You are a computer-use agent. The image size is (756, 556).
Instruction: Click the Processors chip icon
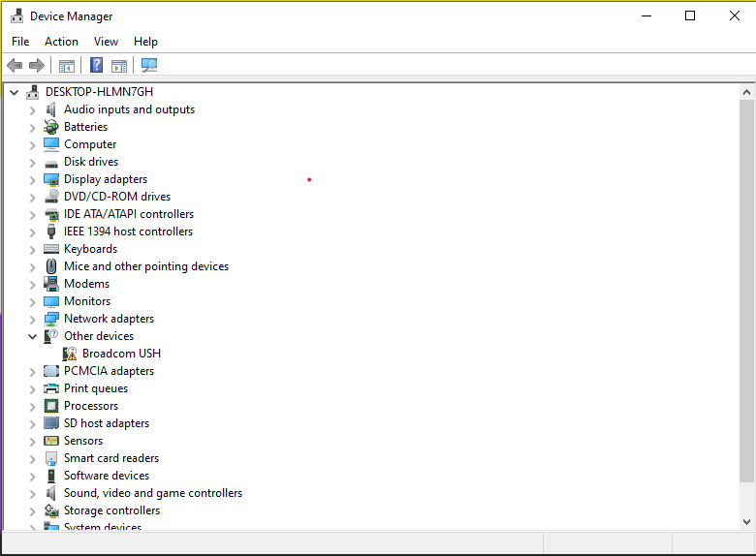click(x=51, y=406)
